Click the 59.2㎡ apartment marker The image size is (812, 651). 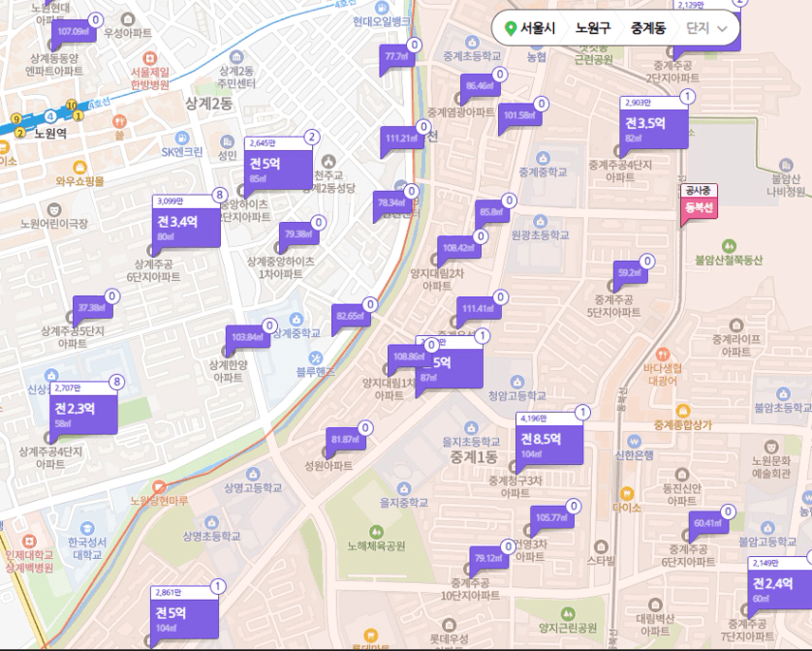pyautogui.click(x=628, y=273)
